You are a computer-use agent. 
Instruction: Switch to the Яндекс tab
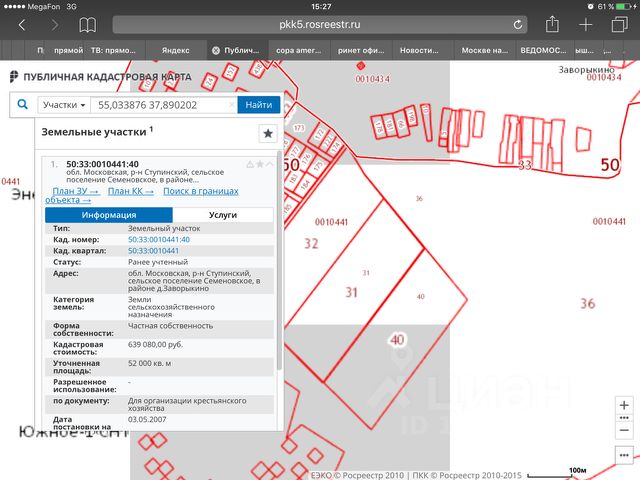tap(176, 51)
